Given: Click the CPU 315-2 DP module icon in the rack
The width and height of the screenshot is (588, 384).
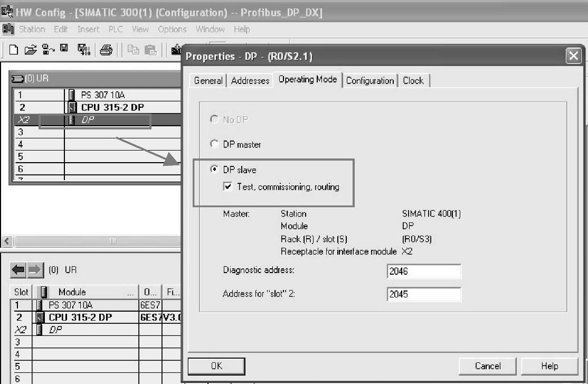Looking at the screenshot, I should [x=72, y=107].
